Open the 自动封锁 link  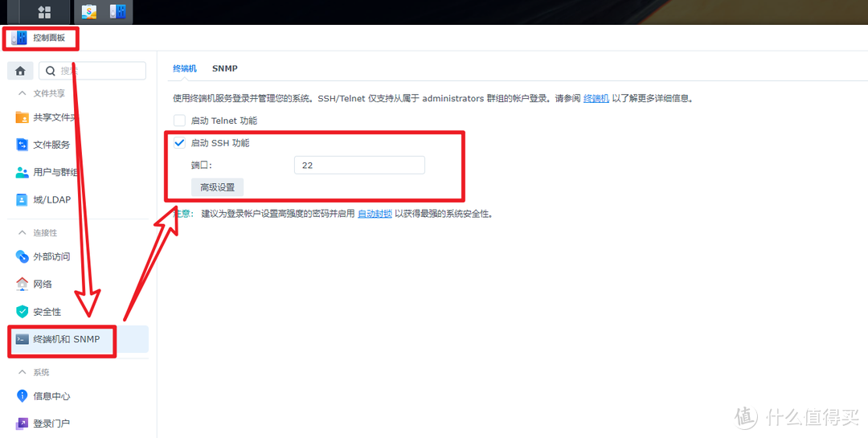375,213
